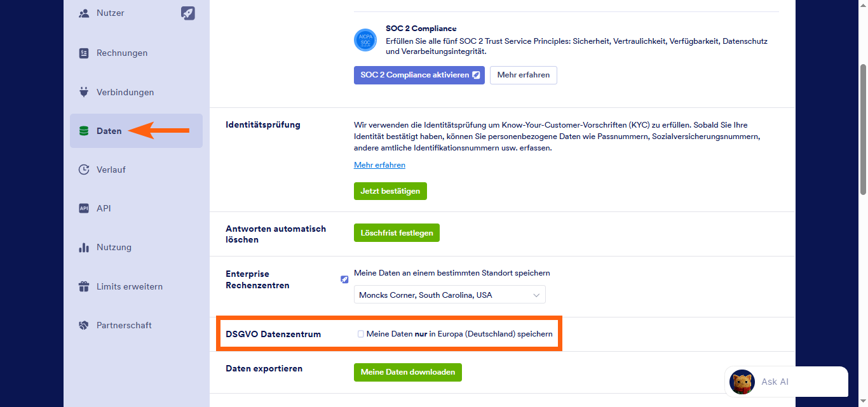
Task: Click the Nutzer people icon
Action: click(x=84, y=13)
